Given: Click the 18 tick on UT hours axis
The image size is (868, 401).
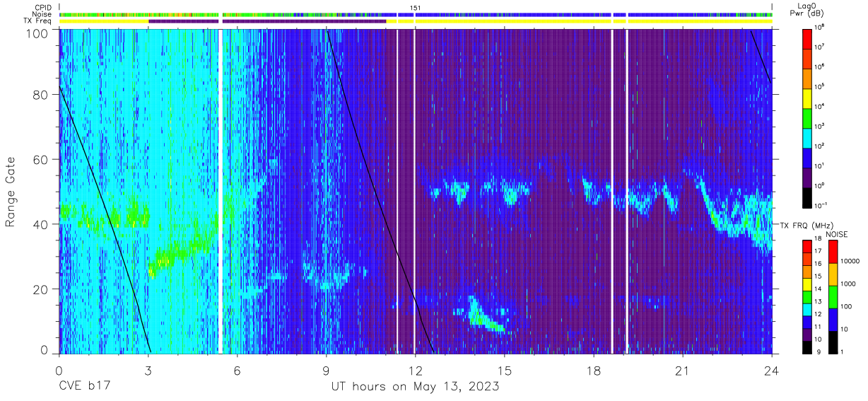Looking at the screenshot, I should (594, 370).
